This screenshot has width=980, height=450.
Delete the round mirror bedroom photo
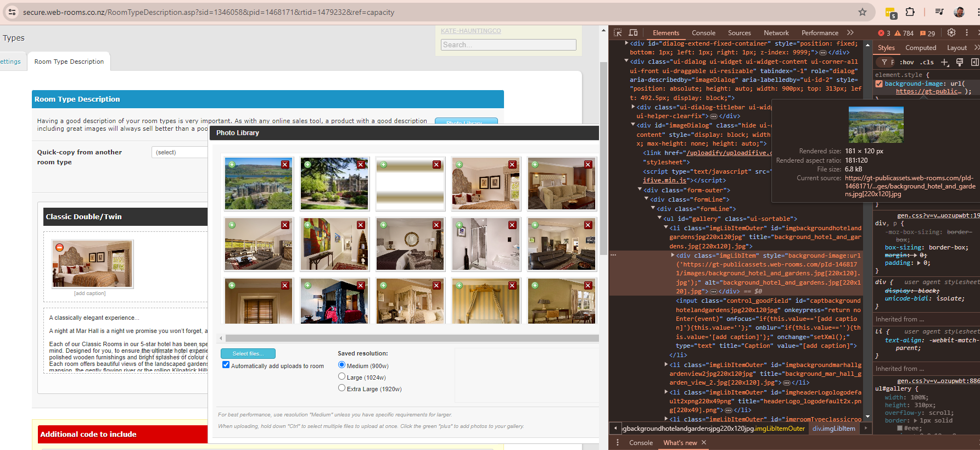coord(436,225)
